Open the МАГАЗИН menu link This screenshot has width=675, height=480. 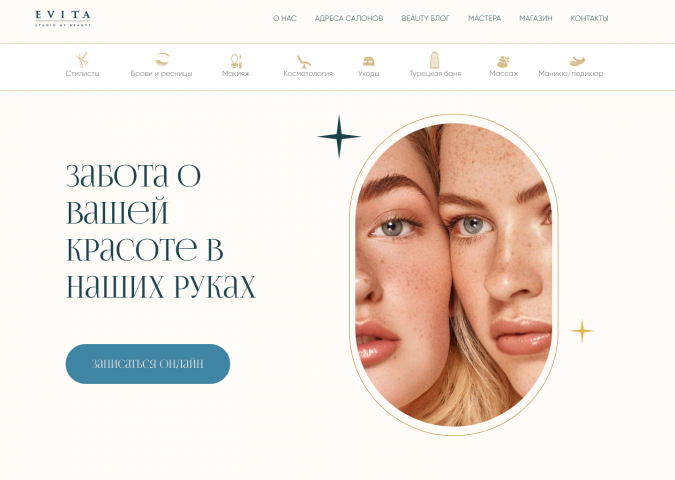[536, 19]
